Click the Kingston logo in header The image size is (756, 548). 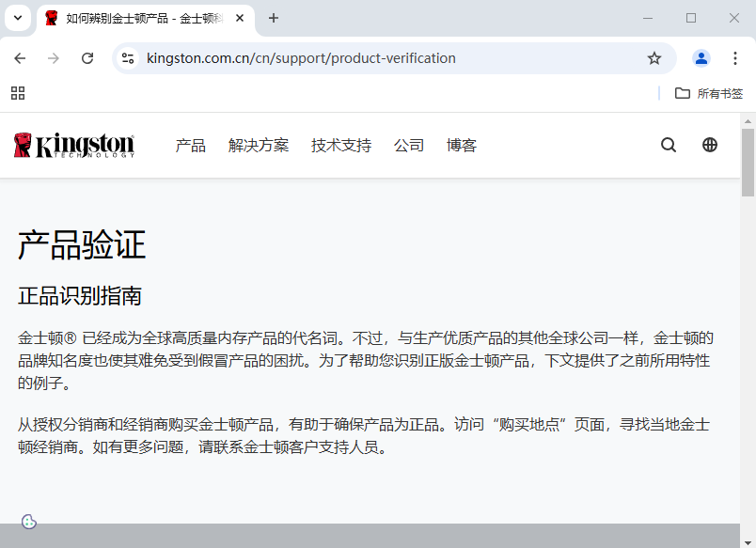[x=74, y=146]
